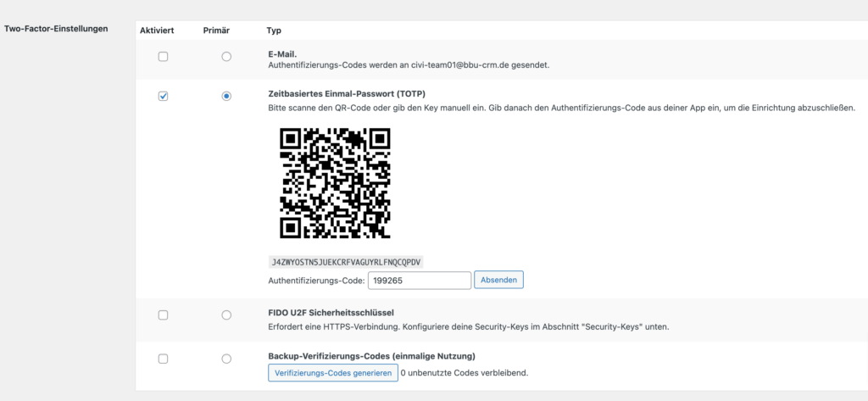Set E-Mail as primary method
This screenshot has height=401, width=868.
pyautogui.click(x=226, y=57)
